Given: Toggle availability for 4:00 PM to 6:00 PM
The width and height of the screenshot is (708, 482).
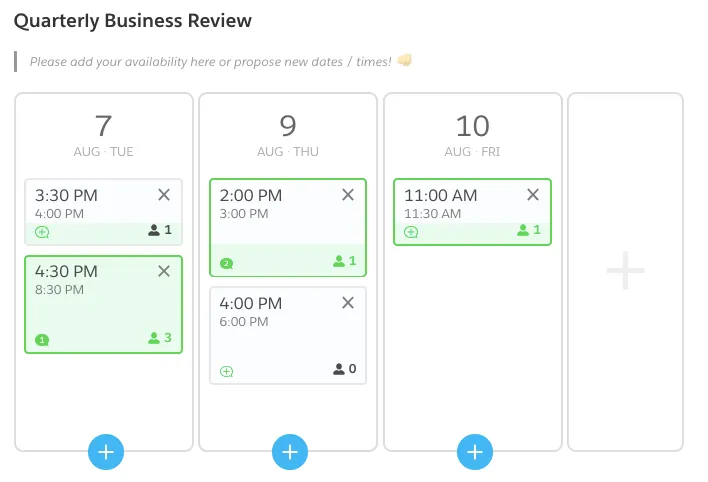Looking at the screenshot, I should (x=288, y=336).
